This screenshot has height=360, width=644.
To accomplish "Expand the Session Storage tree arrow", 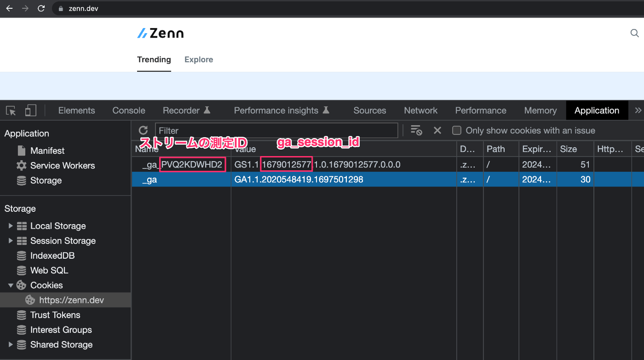I will [11, 240].
